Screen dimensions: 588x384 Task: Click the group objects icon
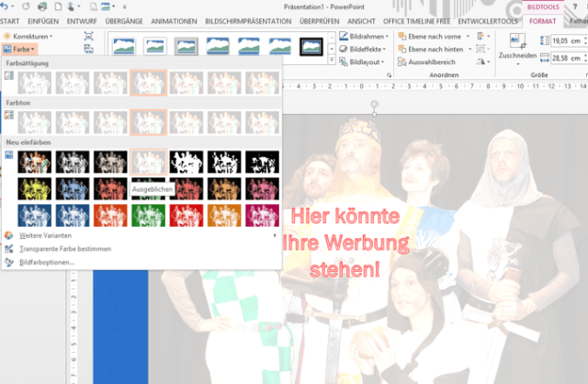[482, 49]
